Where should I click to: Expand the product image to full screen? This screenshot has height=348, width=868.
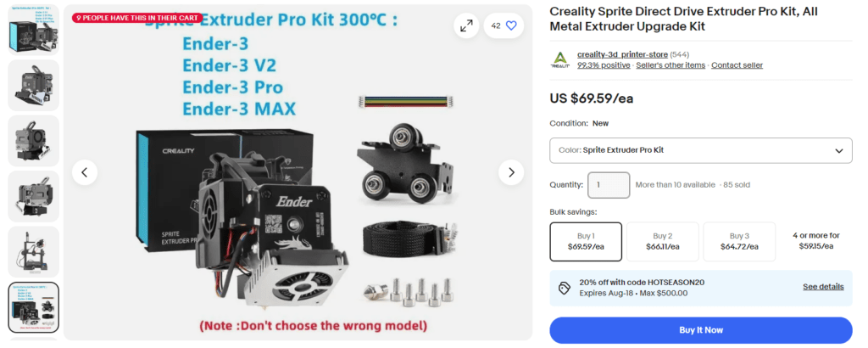[467, 25]
